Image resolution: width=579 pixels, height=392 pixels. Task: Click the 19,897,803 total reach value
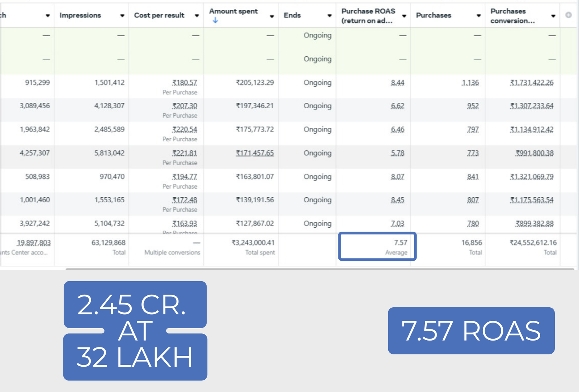tap(34, 243)
